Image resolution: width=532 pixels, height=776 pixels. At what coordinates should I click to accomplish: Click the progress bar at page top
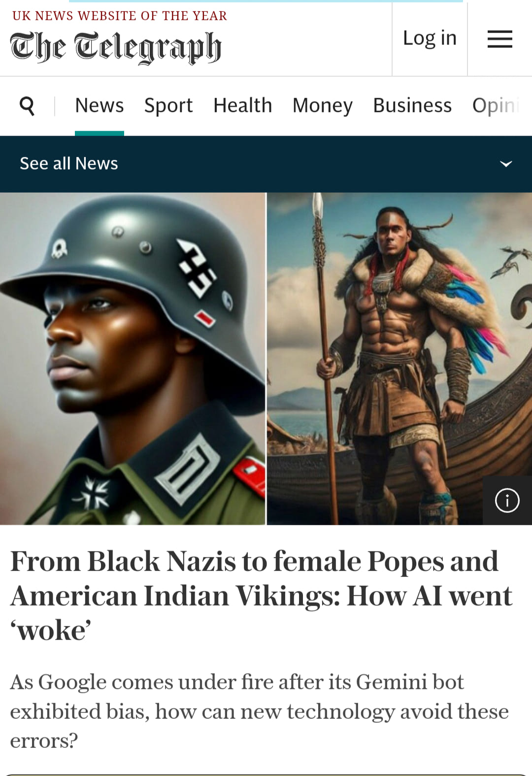point(266,1)
